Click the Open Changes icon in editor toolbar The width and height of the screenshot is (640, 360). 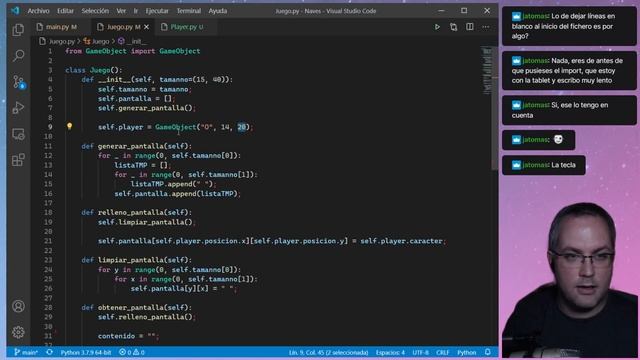(x=453, y=27)
